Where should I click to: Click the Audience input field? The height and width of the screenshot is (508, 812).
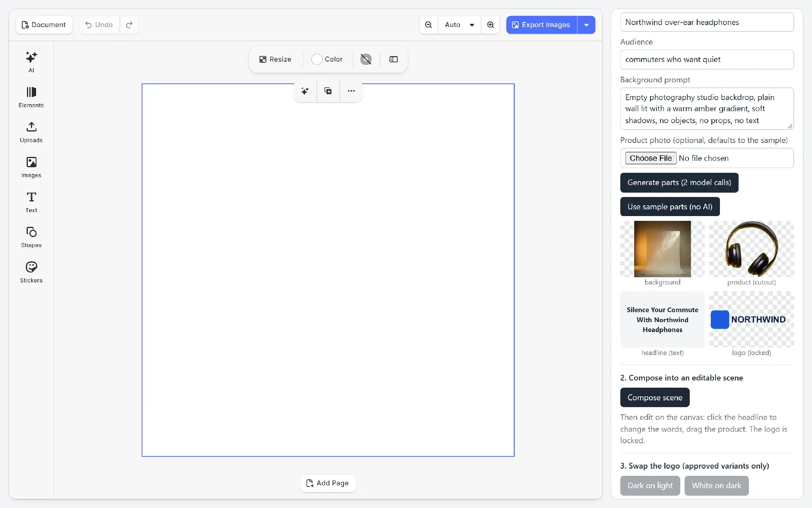pyautogui.click(x=707, y=60)
